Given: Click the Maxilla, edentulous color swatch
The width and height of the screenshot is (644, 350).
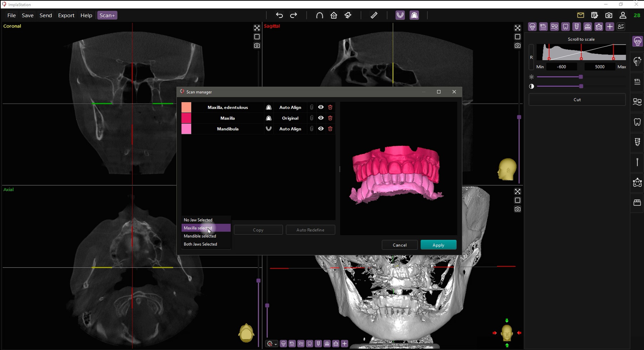Looking at the screenshot, I should [x=186, y=107].
